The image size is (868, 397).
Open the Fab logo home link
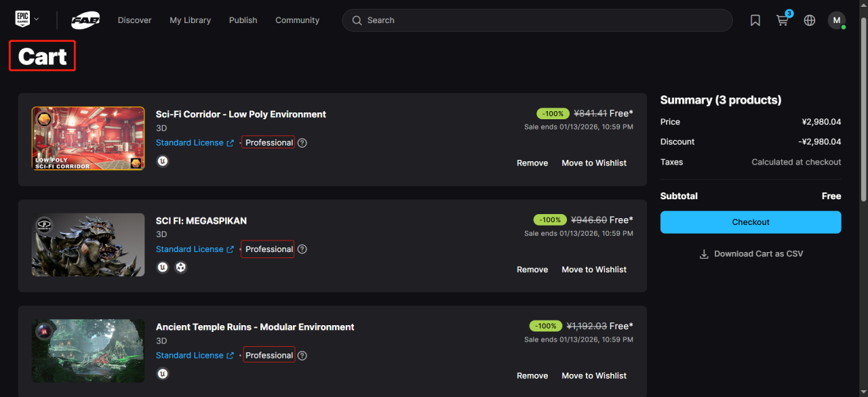point(86,20)
